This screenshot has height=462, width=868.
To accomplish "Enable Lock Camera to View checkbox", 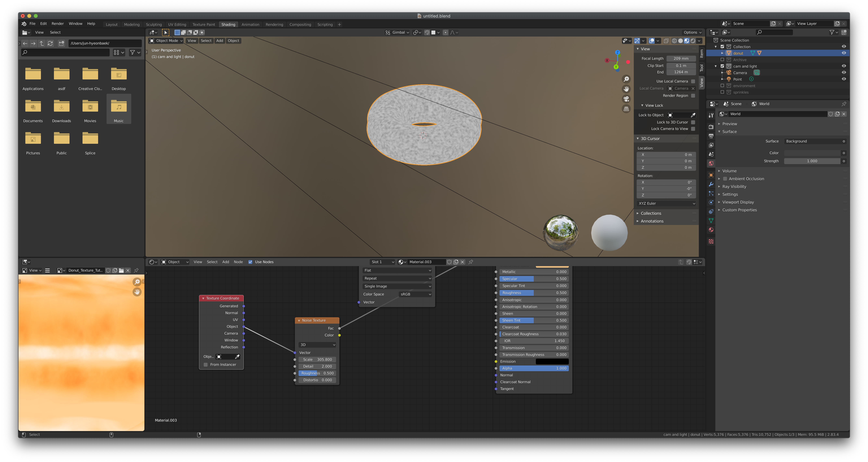I will [x=693, y=129].
